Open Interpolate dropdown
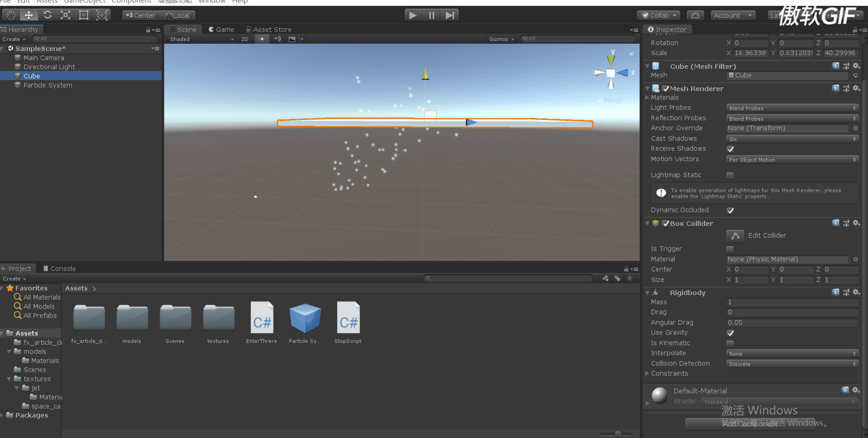The width and height of the screenshot is (868, 438). point(792,353)
